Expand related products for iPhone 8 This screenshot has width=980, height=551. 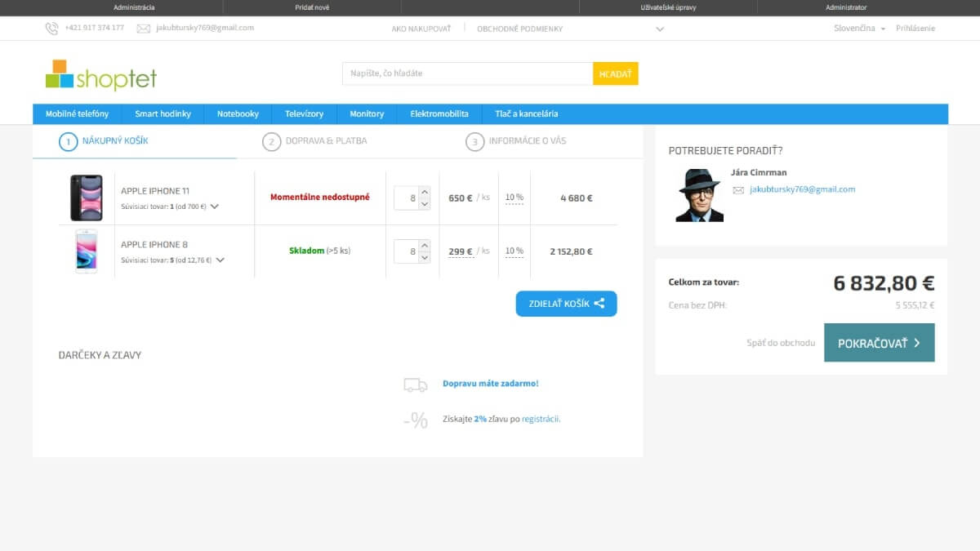[220, 260]
